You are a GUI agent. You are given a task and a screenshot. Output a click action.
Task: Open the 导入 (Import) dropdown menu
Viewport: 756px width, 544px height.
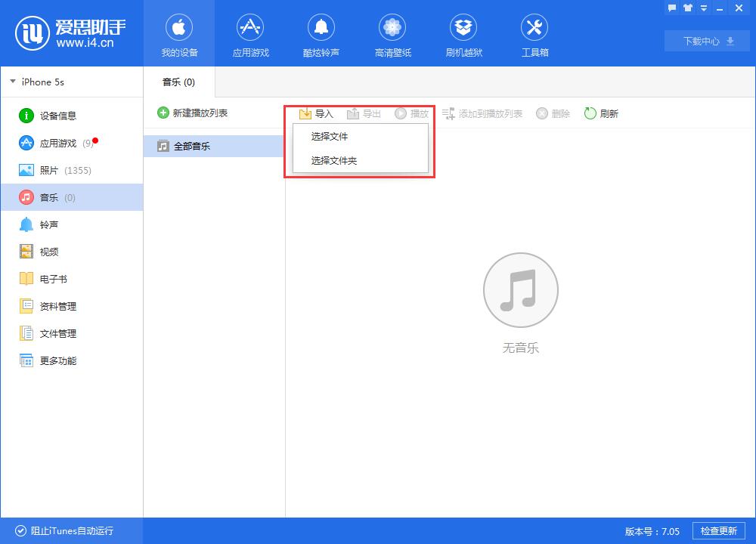(318, 113)
